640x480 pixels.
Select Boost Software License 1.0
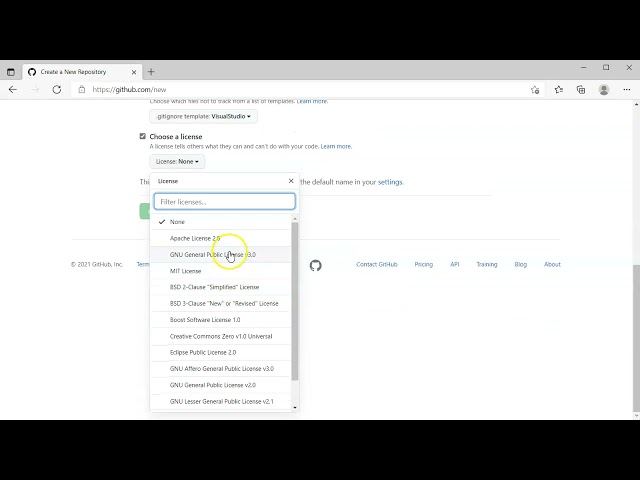click(220, 320)
